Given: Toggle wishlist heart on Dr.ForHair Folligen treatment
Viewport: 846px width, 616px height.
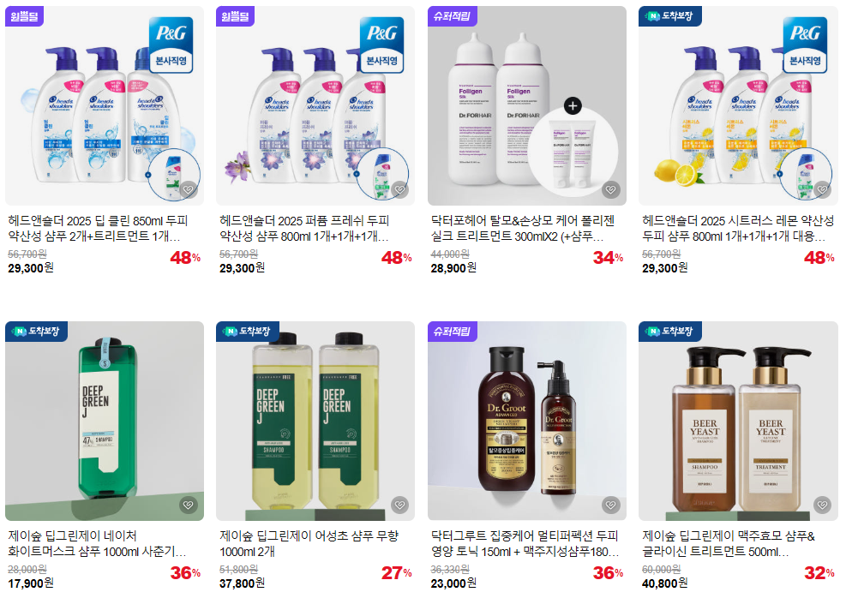Looking at the screenshot, I should click(x=611, y=190).
